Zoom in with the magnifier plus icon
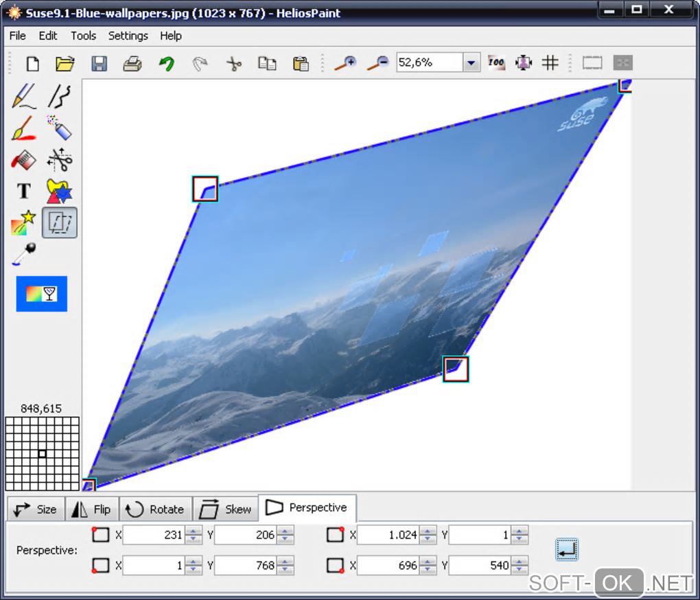This screenshot has width=700, height=600. click(345, 63)
